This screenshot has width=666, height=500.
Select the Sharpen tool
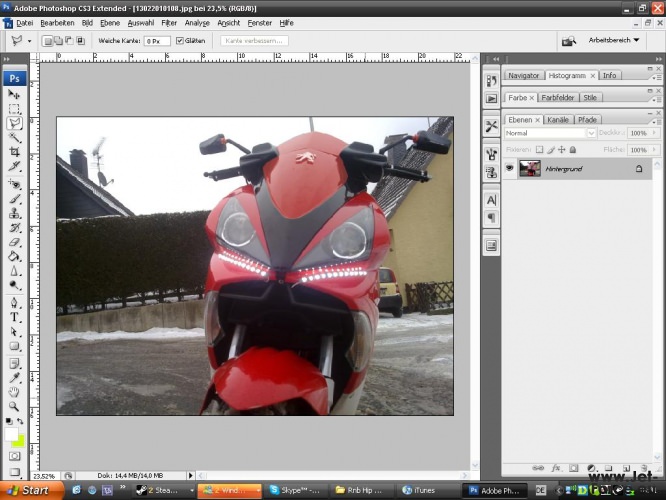point(14,271)
